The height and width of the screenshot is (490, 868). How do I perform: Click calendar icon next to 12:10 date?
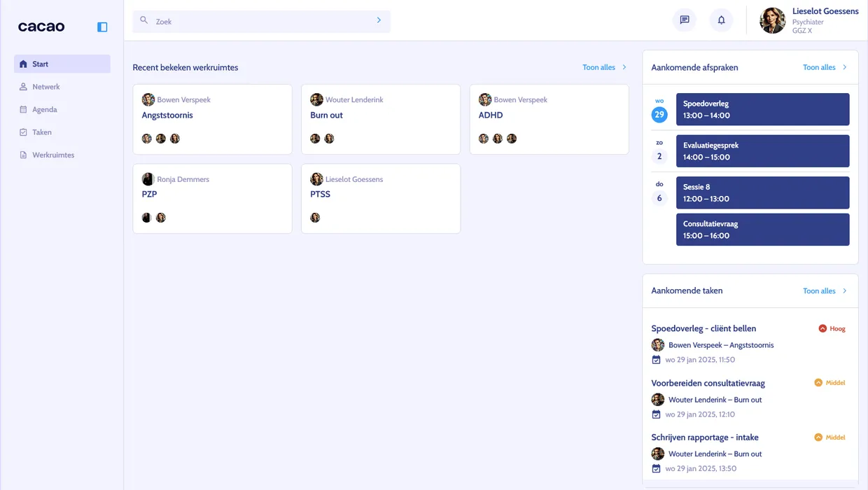[656, 414]
